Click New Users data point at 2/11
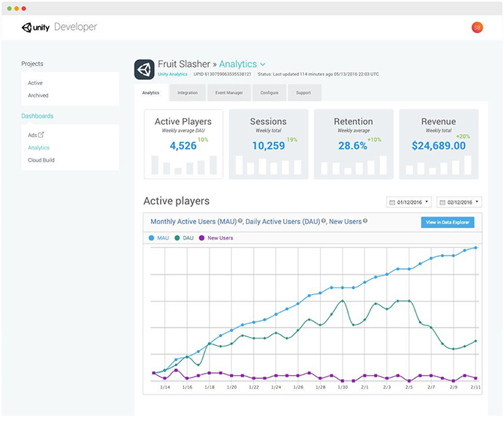This screenshot has width=504, height=421. pyautogui.click(x=475, y=378)
